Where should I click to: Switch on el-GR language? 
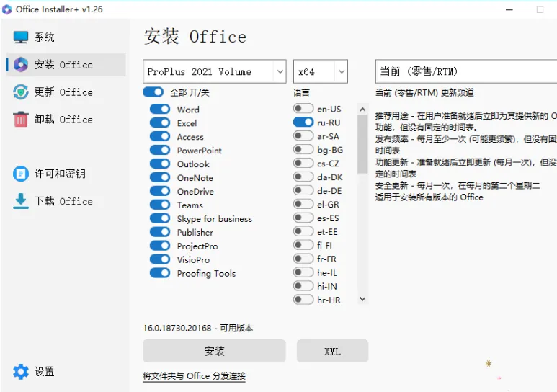(303, 204)
